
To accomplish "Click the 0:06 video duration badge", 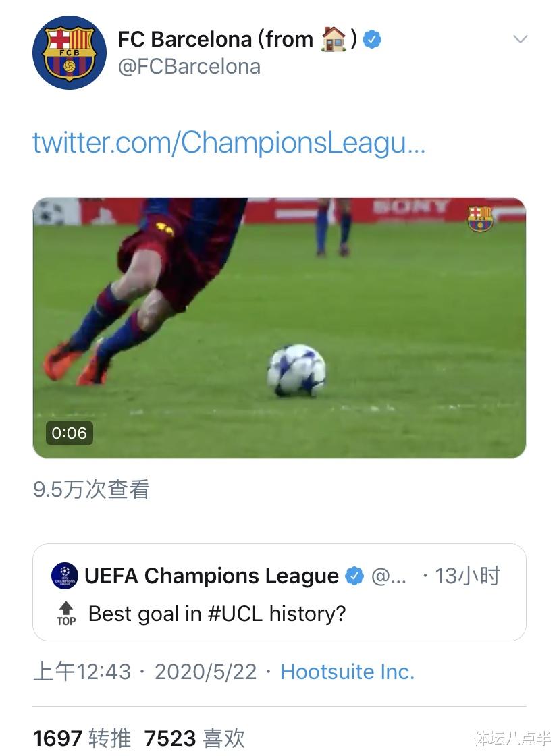I will click(69, 433).
